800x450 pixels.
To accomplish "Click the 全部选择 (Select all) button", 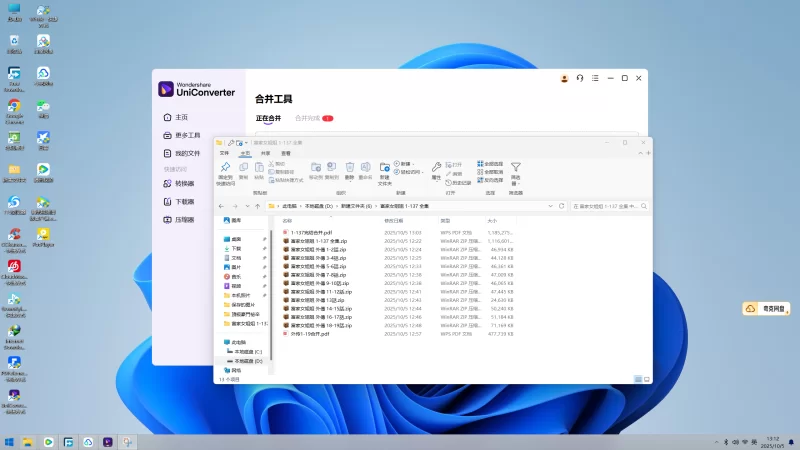I will pyautogui.click(x=492, y=163).
